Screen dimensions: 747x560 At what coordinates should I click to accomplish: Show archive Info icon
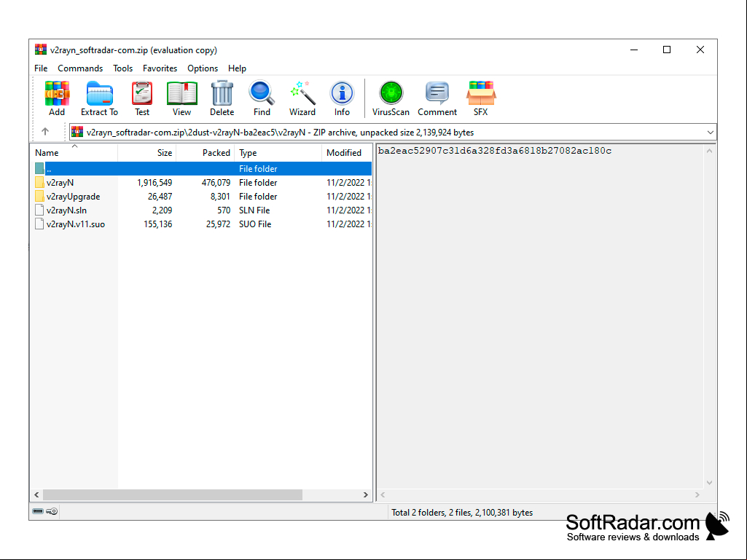[342, 93]
